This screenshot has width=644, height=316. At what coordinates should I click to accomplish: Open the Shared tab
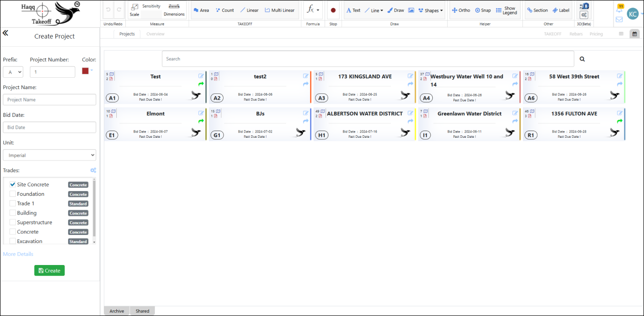pos(142,311)
